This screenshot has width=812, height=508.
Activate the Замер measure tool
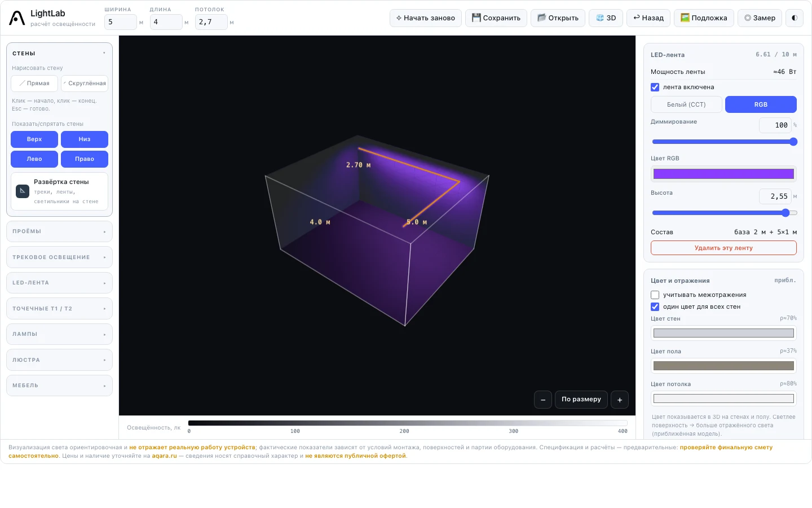(x=760, y=18)
